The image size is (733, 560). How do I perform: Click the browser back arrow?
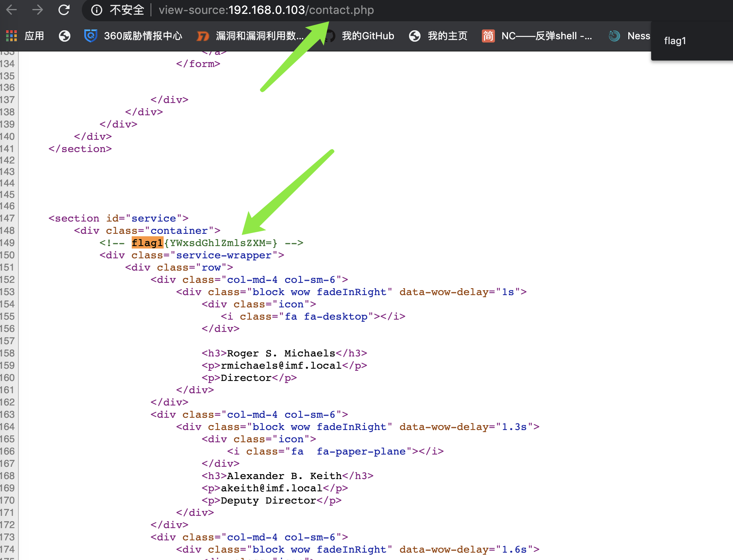[x=12, y=10]
